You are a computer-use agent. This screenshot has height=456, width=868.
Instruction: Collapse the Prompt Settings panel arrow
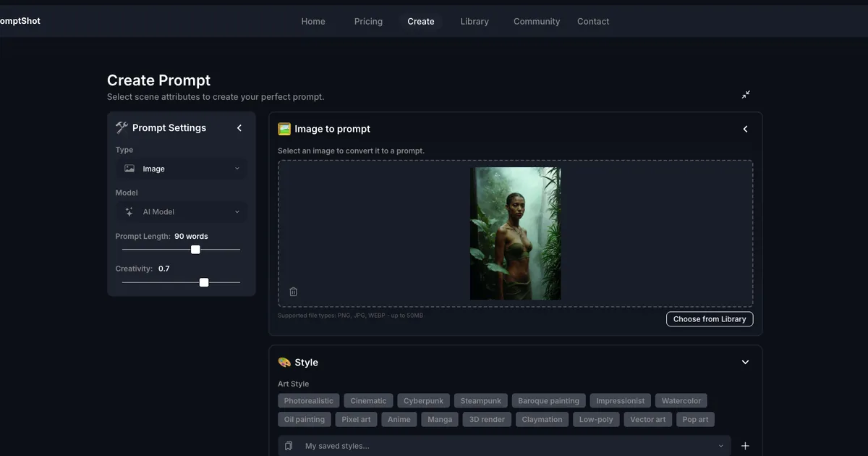239,128
